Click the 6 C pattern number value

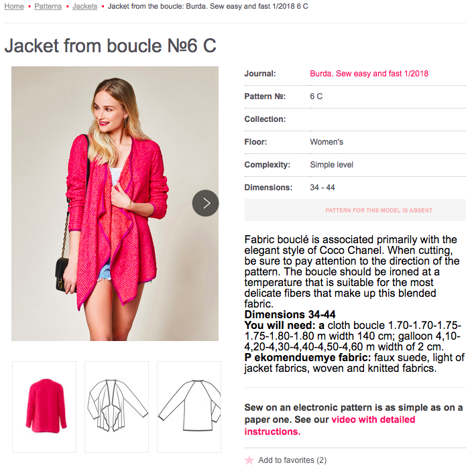[x=316, y=96]
